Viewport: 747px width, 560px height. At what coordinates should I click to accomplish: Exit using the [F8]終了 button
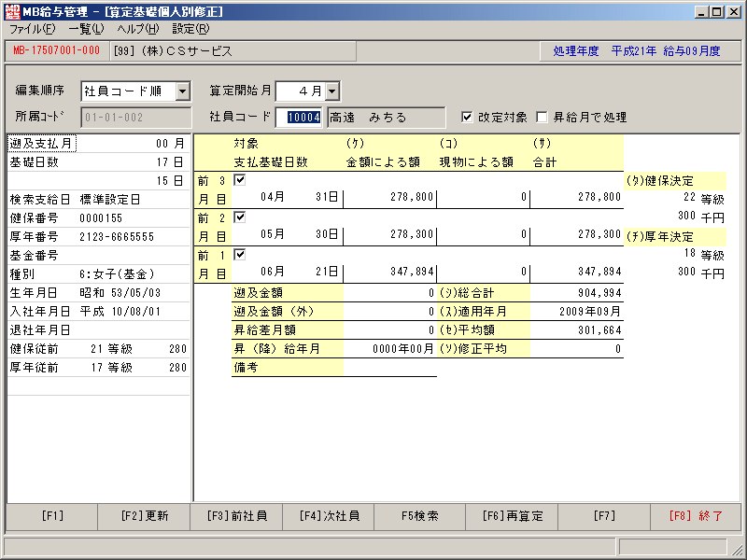click(696, 516)
